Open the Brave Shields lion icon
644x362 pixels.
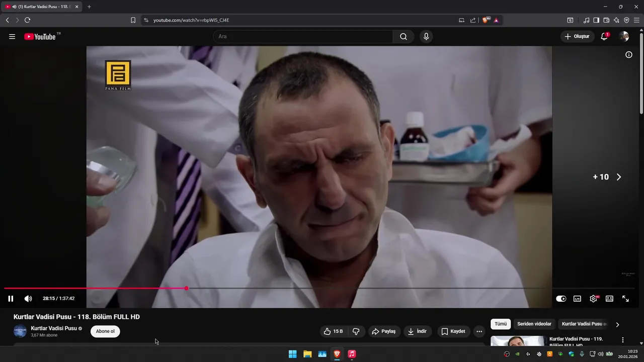[486, 20]
